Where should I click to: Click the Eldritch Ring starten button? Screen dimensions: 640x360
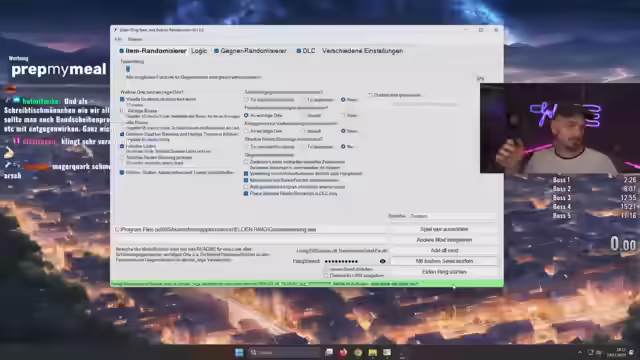tap(444, 272)
